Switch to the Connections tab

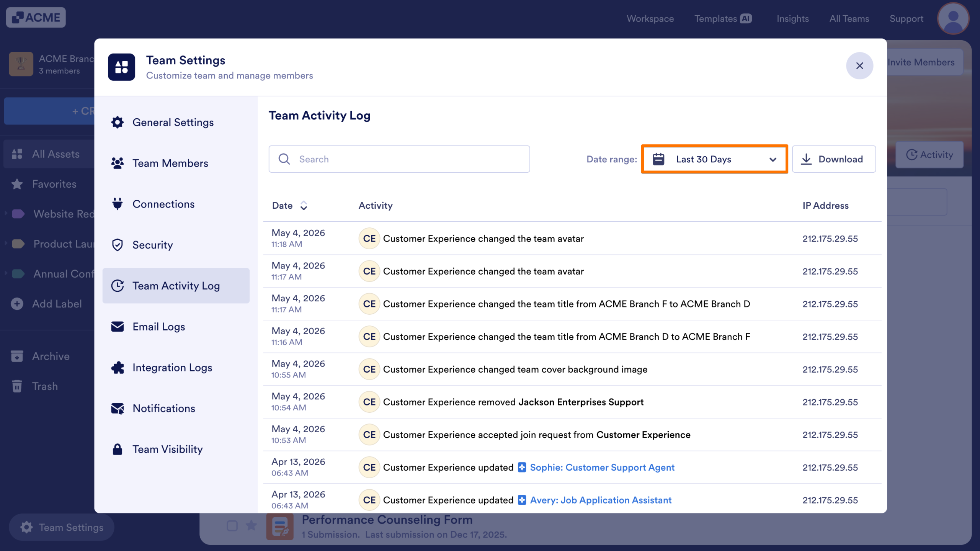(x=176, y=204)
